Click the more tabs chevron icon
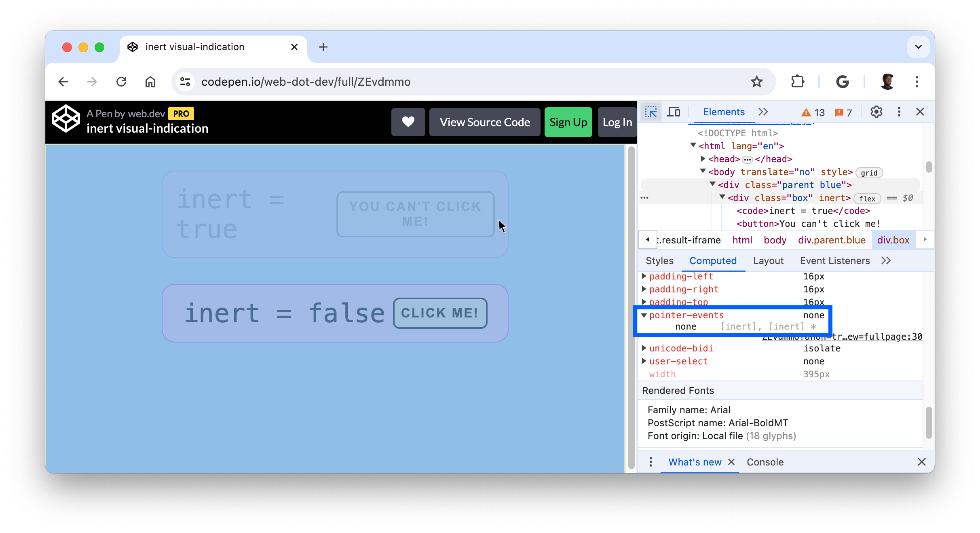The width and height of the screenshot is (980, 533). pyautogui.click(x=763, y=112)
